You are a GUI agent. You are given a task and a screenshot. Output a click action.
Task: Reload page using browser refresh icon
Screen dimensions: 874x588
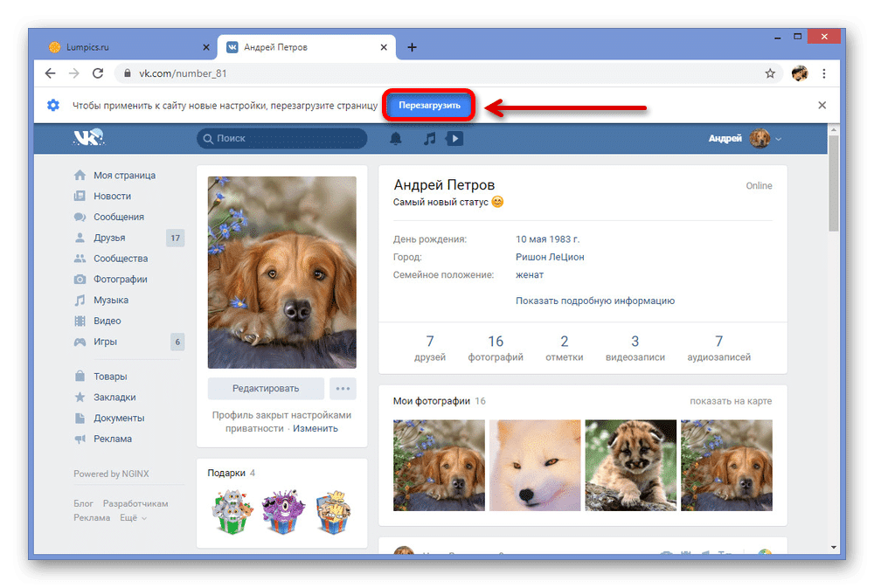(98, 74)
